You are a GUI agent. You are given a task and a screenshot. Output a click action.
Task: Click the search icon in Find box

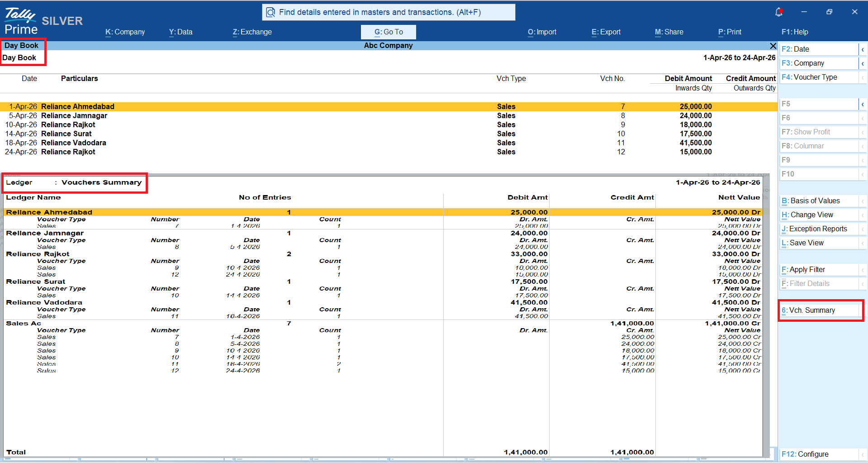tap(270, 12)
